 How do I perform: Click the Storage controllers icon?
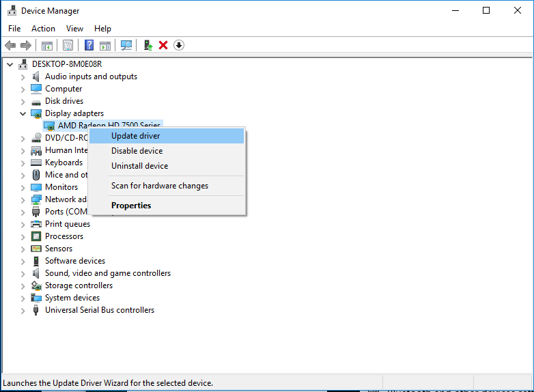pos(36,285)
